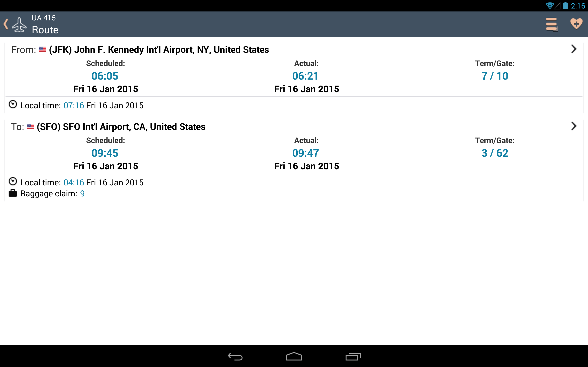
Task: Tap the Route title in header
Action: coord(45,30)
